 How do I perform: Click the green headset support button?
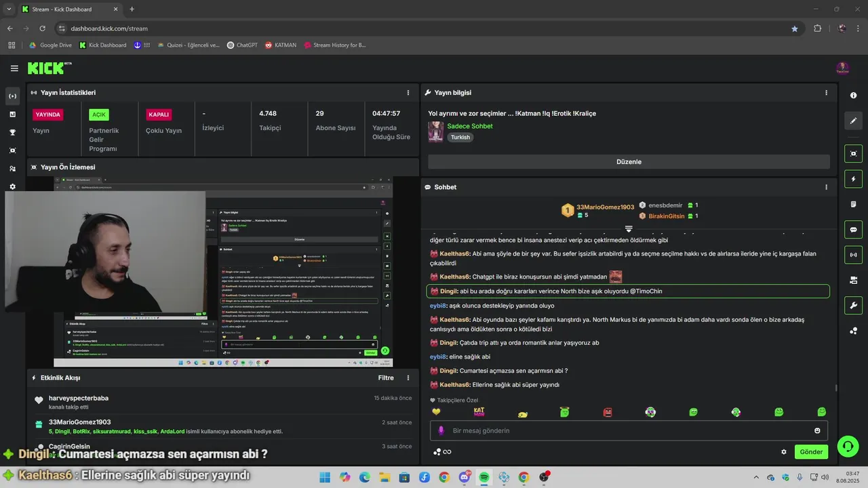[848, 446]
